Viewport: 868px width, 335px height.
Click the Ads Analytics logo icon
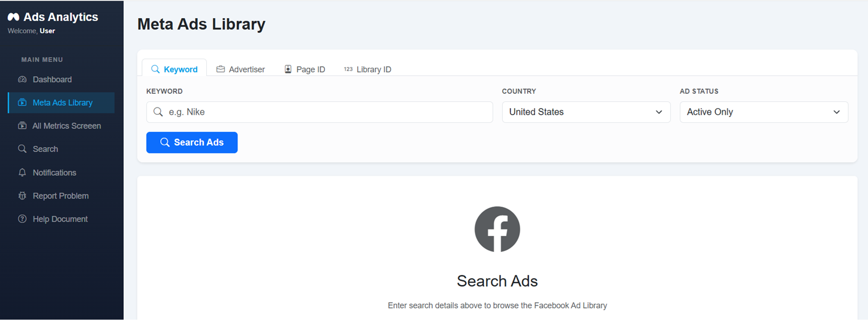pos(12,16)
